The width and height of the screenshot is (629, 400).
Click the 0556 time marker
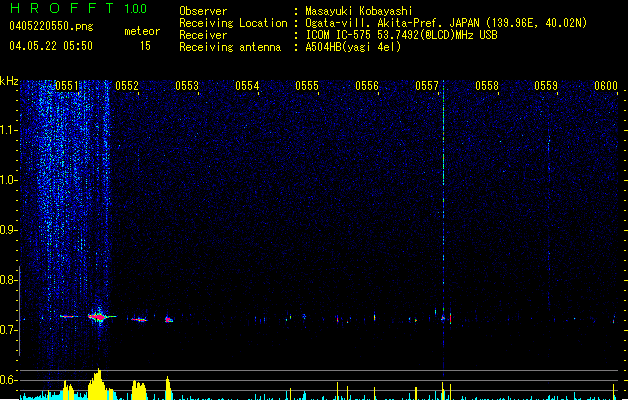(x=367, y=86)
